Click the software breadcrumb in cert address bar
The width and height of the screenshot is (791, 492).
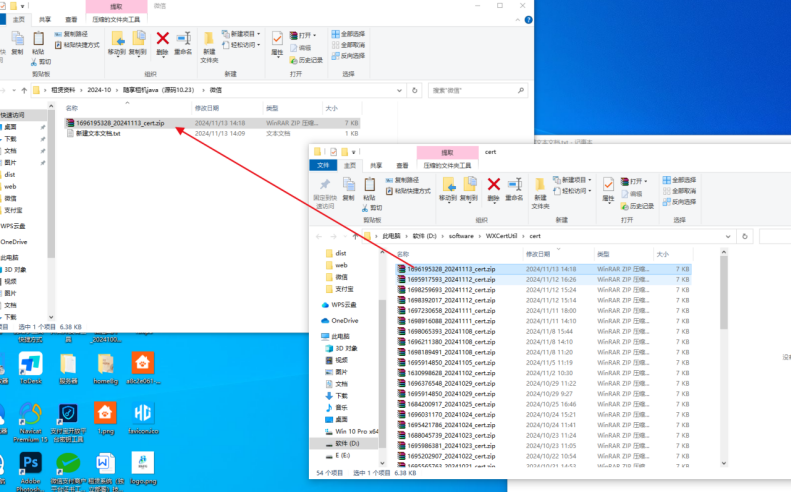[x=461, y=236]
